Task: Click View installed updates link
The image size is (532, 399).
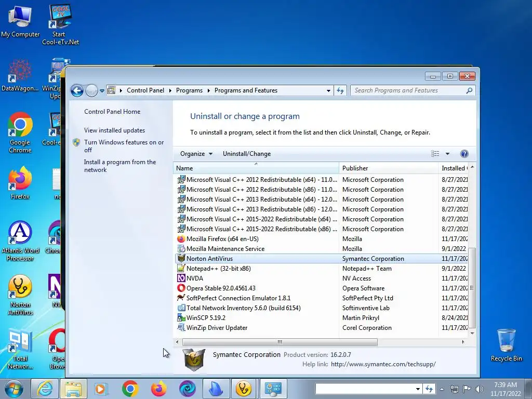Action: tap(115, 130)
